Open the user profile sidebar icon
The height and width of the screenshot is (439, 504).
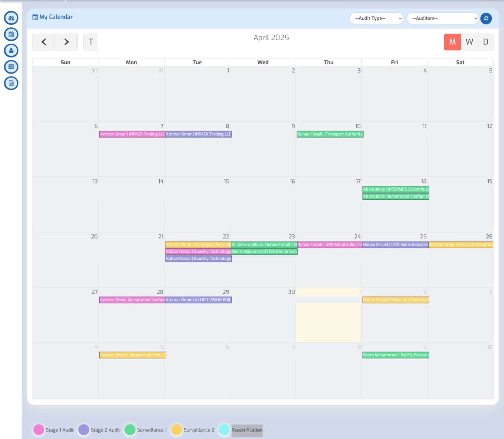tap(11, 50)
